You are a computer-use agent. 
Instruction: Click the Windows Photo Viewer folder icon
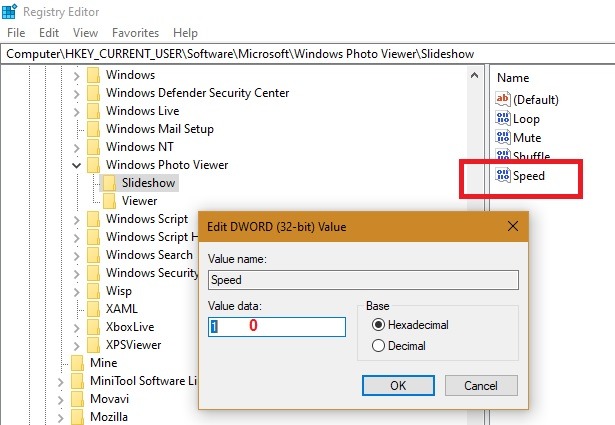pos(93,165)
